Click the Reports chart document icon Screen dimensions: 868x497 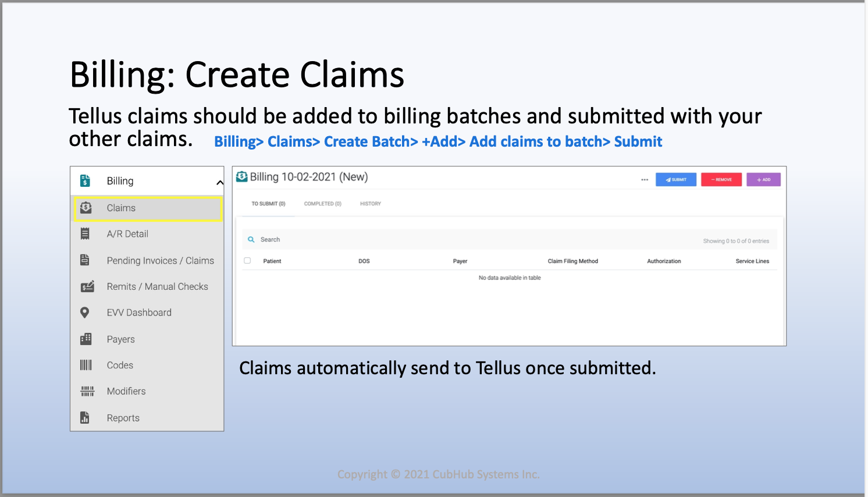(x=85, y=417)
